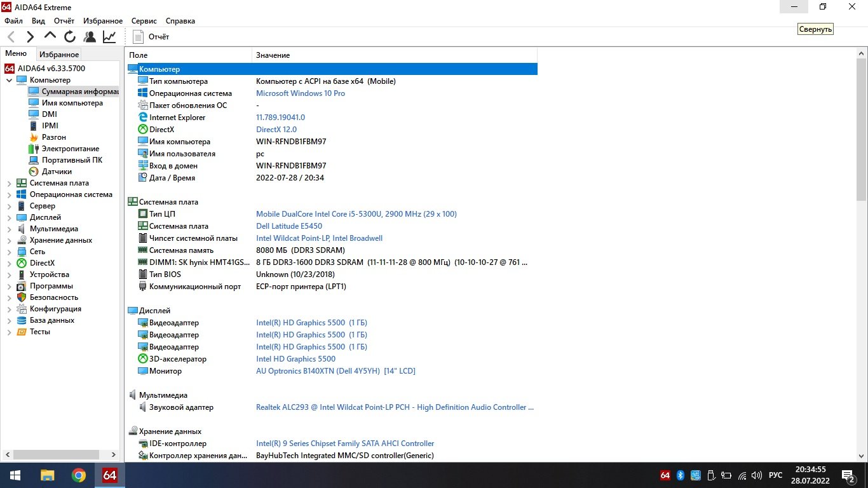Click the Поле column header
868x488 pixels.
(188, 55)
